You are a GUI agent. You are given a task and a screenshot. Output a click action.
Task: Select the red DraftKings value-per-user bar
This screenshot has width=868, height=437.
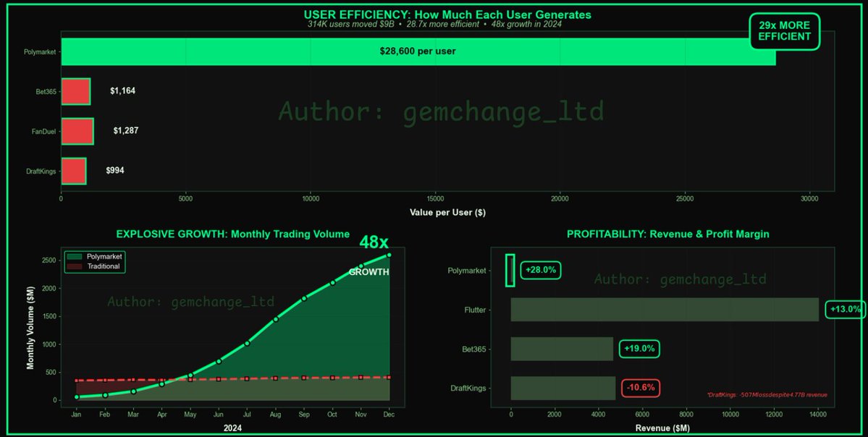74,171
